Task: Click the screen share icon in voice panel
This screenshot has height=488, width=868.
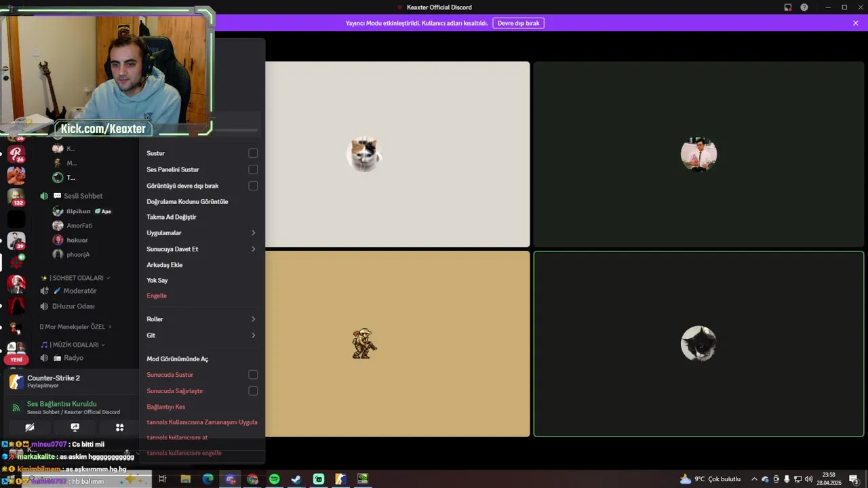Action: [x=75, y=428]
